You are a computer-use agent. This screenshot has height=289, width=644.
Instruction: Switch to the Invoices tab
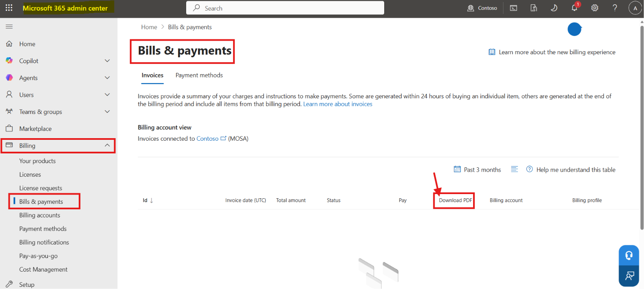152,75
